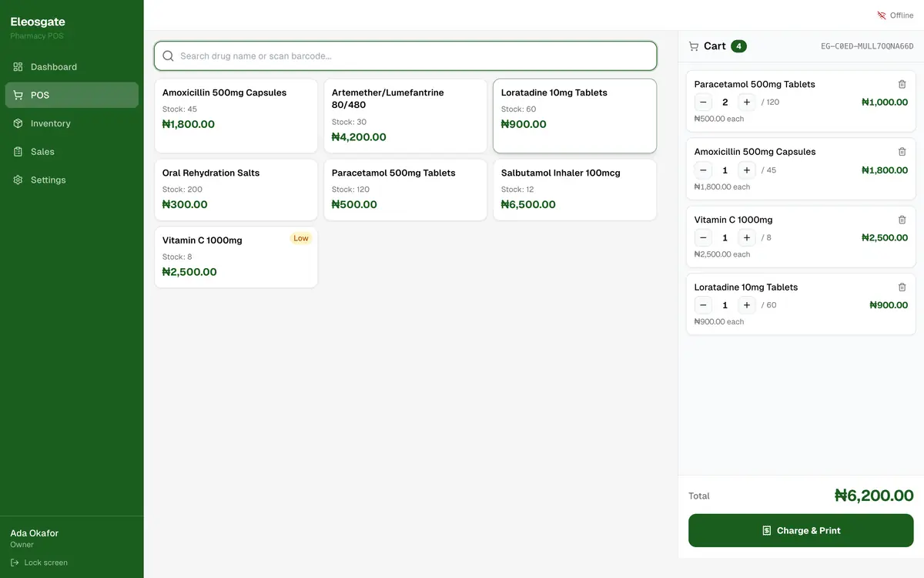Click the search magnifier icon
This screenshot has height=578, width=924.
click(168, 56)
